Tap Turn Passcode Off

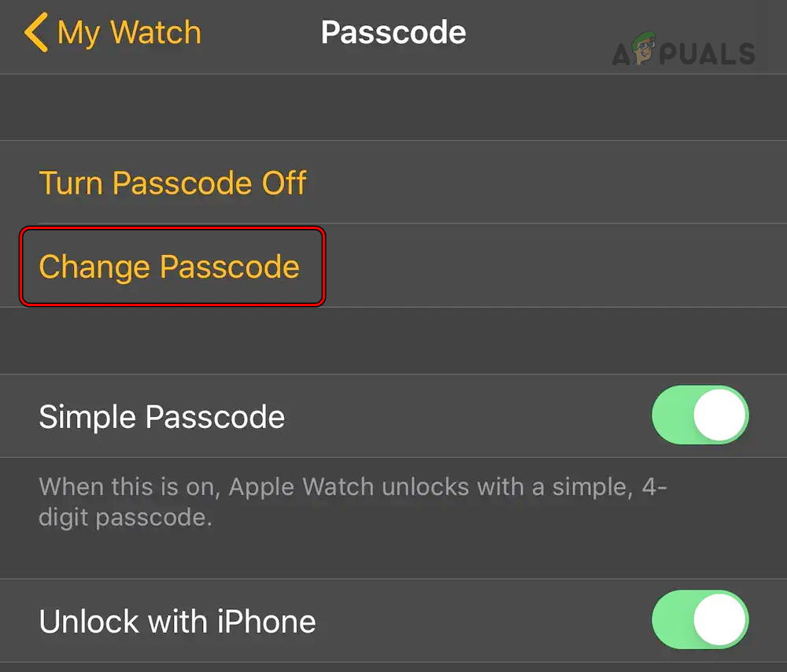[172, 183]
